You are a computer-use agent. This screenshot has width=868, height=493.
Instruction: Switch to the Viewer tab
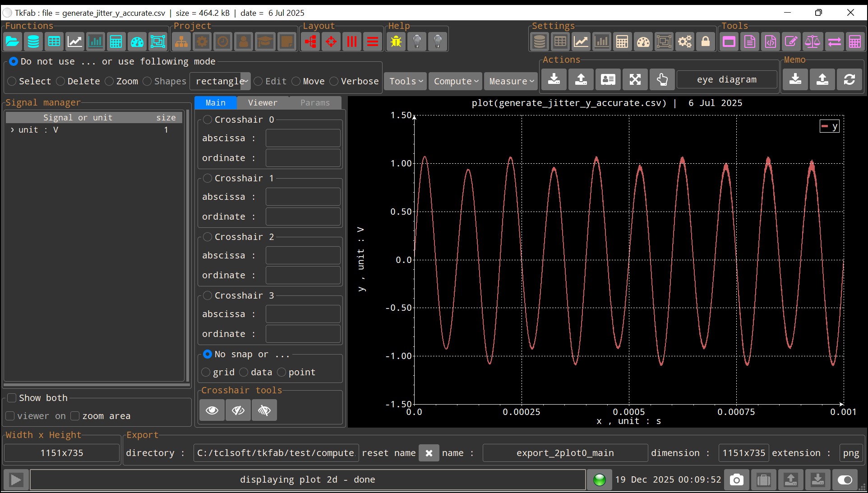[x=263, y=103]
